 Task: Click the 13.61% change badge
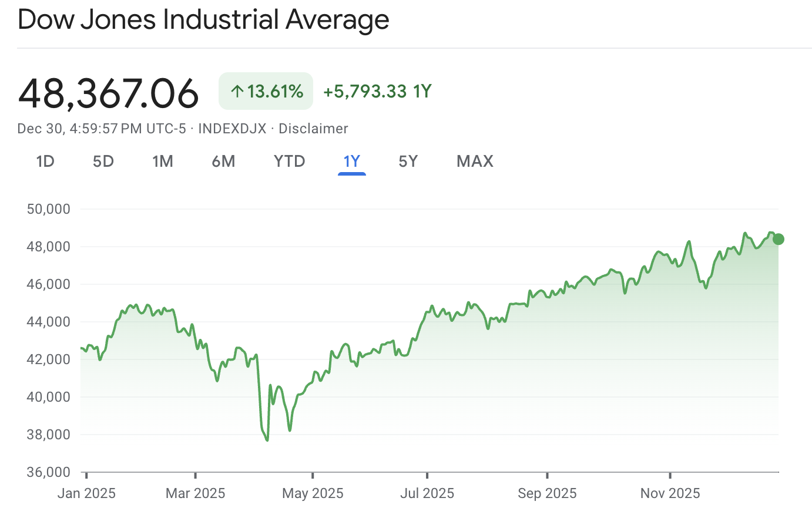click(266, 91)
